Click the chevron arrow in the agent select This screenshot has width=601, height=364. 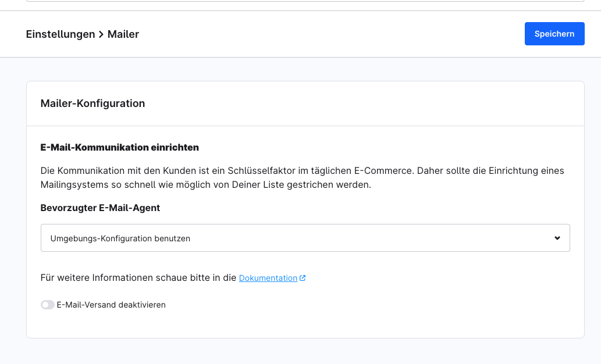[557, 238]
